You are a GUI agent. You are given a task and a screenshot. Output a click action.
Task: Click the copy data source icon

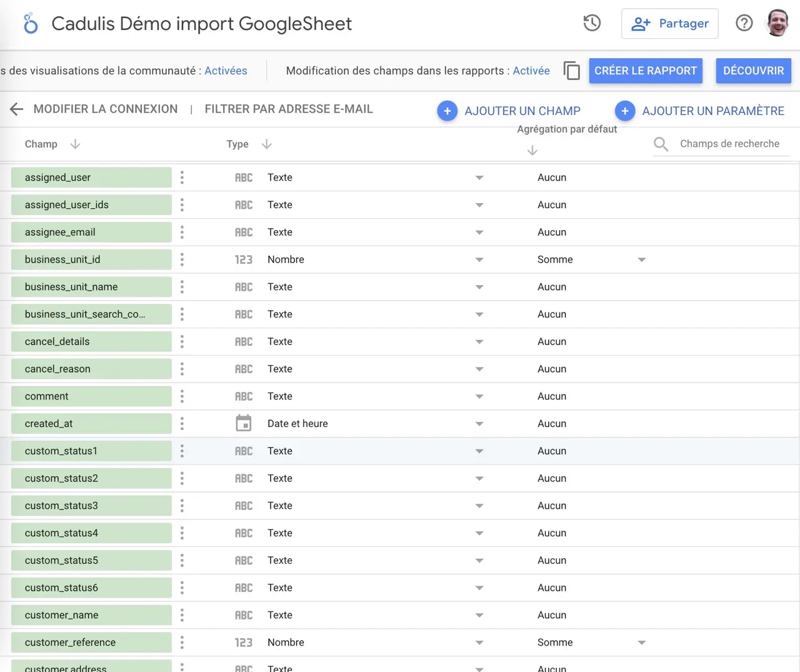click(571, 71)
